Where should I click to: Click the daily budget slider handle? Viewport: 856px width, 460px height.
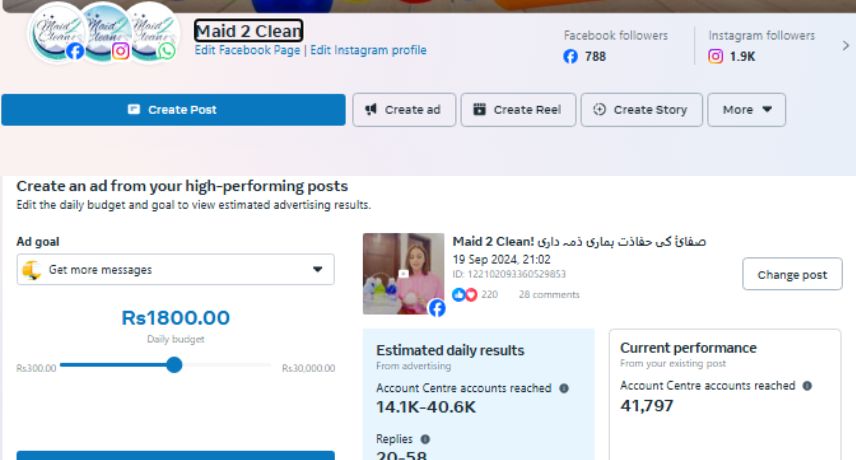tap(174, 365)
